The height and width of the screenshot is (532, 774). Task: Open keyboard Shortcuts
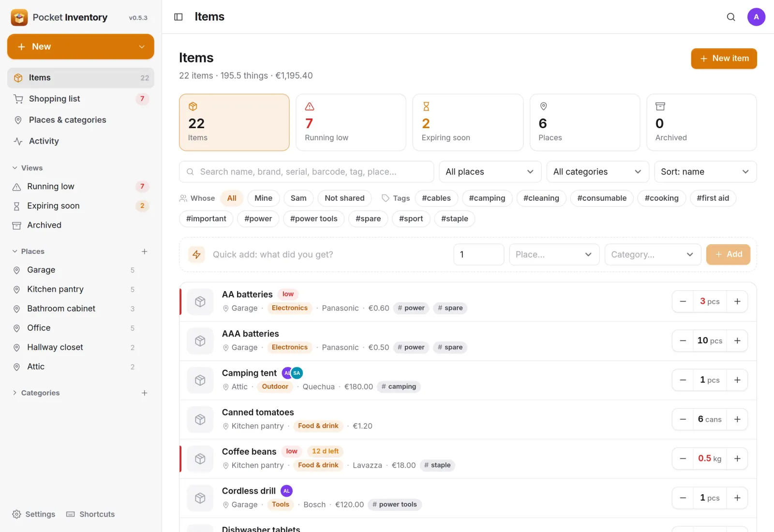tap(90, 514)
